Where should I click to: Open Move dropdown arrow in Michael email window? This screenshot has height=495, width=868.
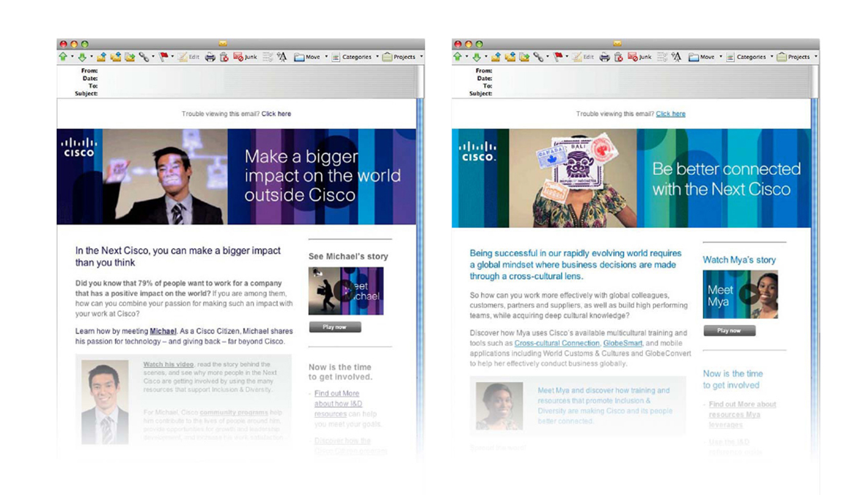(326, 57)
